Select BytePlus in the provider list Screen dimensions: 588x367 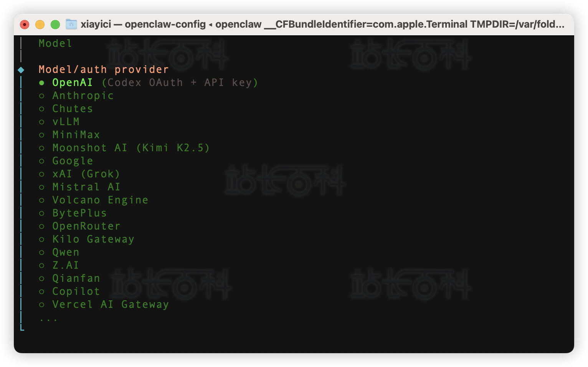(x=73, y=213)
